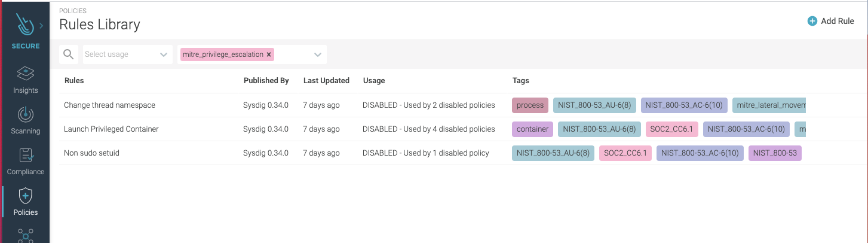Click NIST_800-53_AC-6(10) tag in Non sudo row
The image size is (868, 243).
[700, 153]
